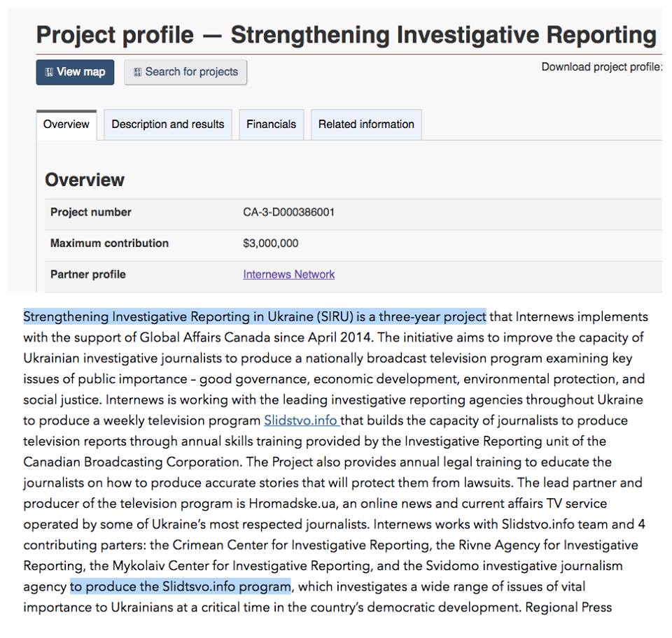The width and height of the screenshot is (672, 638).
Task: Click the Overview section heading
Action: pyautogui.click(x=85, y=180)
